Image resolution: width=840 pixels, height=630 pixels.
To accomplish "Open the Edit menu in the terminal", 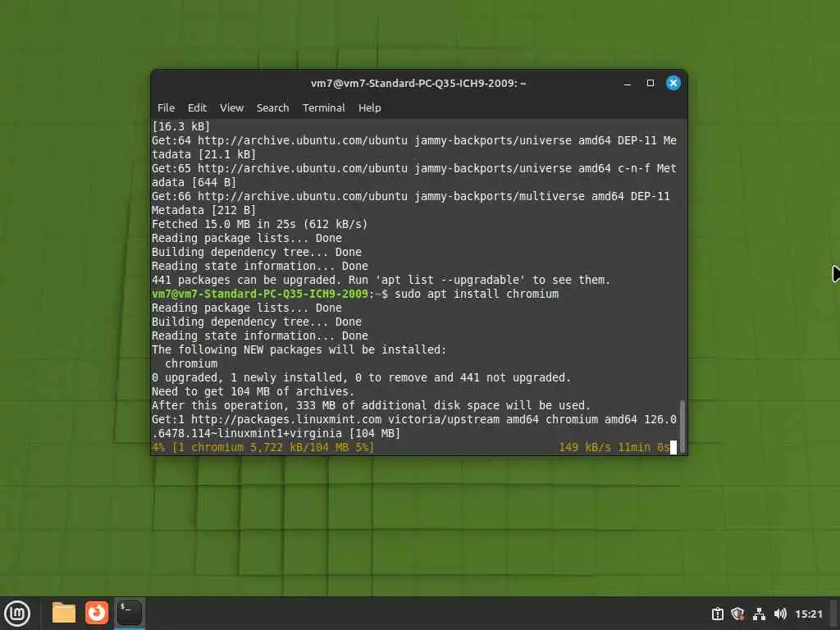I will 197,107.
